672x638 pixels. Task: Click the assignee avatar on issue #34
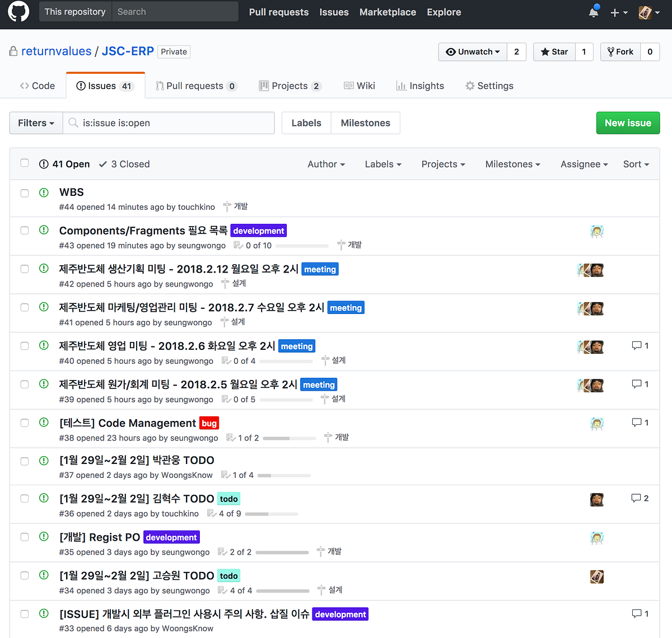coord(596,576)
